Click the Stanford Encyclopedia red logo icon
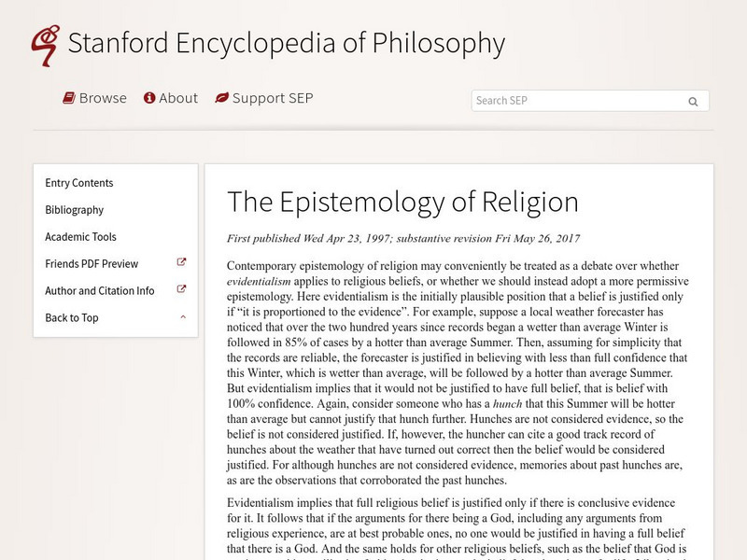747x560 pixels. [44, 44]
